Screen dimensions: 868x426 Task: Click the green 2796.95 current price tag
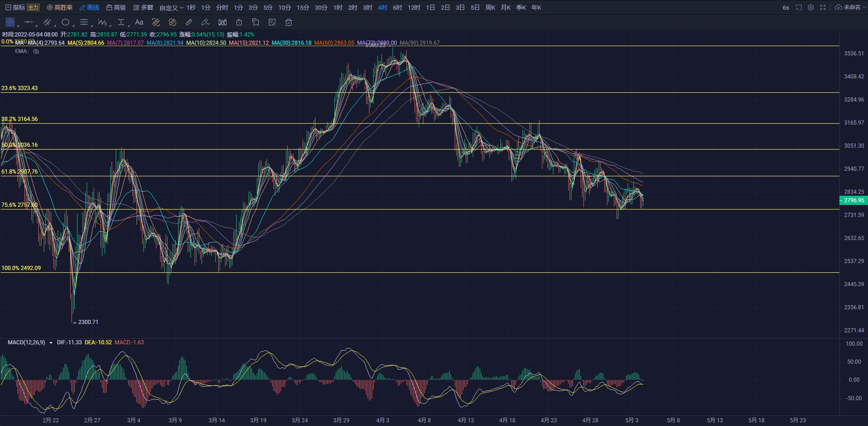(854, 200)
